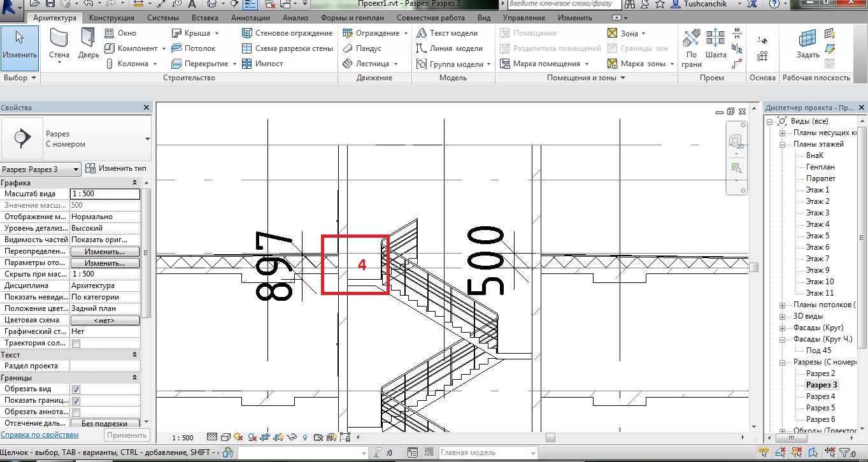Collapse the Границы properties section

pos(135,378)
